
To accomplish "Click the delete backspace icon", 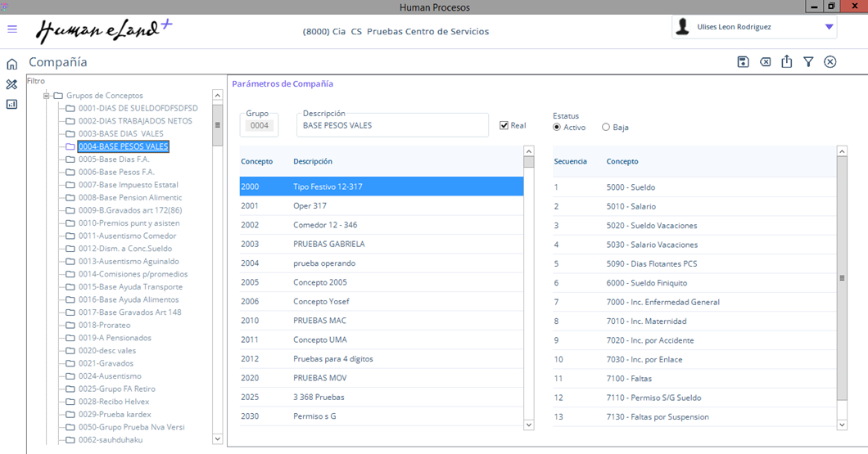I will tap(765, 62).
